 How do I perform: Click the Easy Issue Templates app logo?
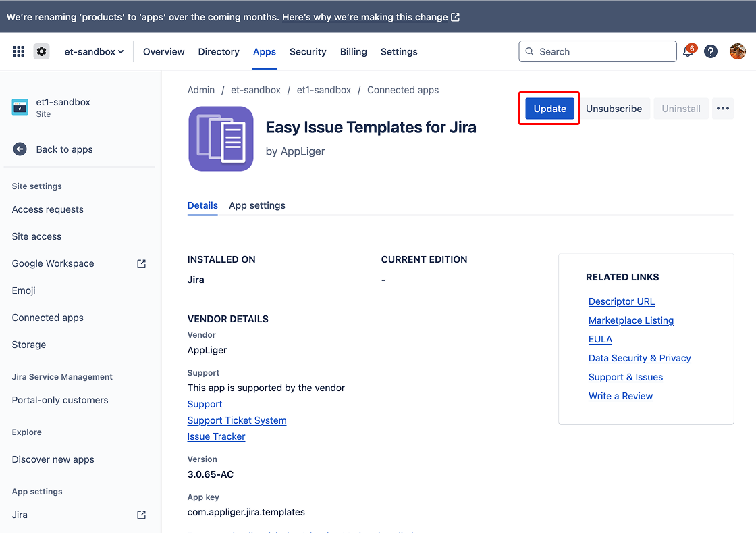point(221,138)
